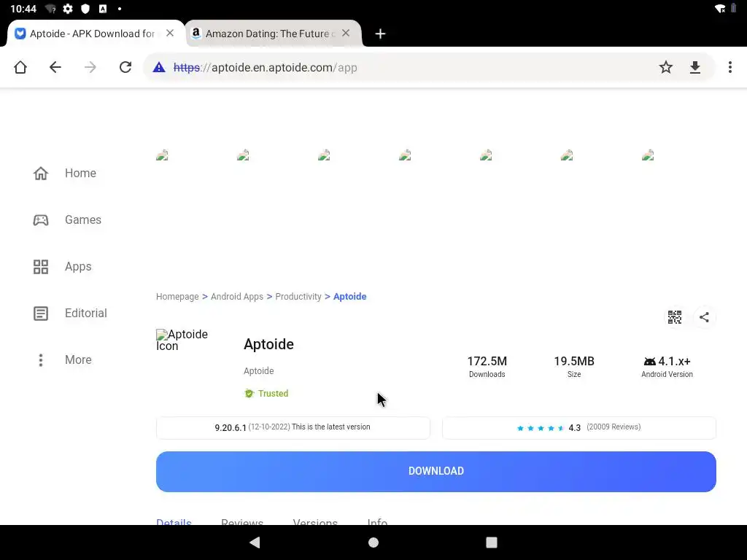Open the 9.20.6.1 latest version box

pos(293,427)
